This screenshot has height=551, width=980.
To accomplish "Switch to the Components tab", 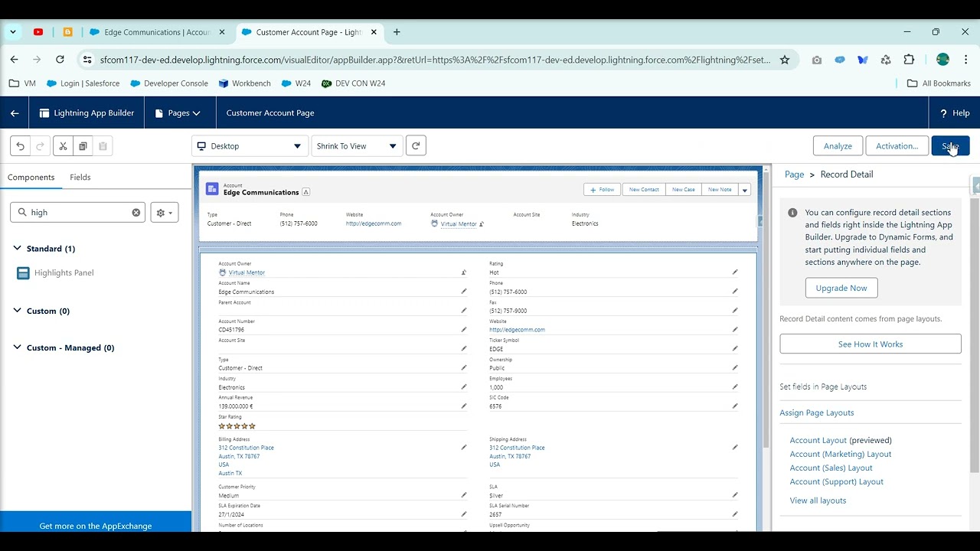I will tap(31, 177).
